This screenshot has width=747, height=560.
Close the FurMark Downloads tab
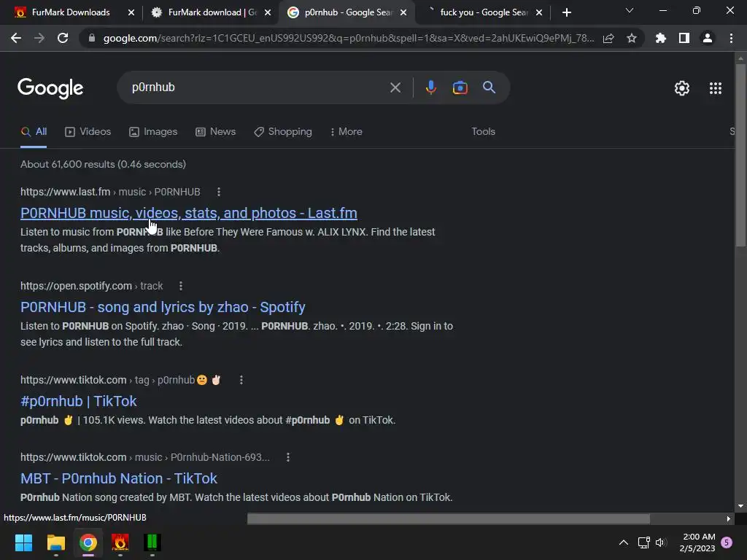pyautogui.click(x=131, y=12)
